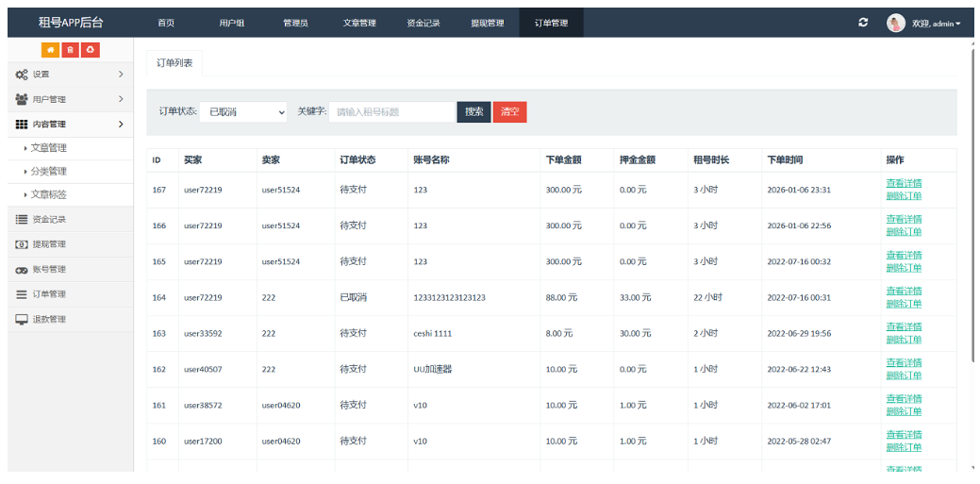Click the refresh icon in top bar
Viewport: 980px width, 484px height.
[x=863, y=23]
